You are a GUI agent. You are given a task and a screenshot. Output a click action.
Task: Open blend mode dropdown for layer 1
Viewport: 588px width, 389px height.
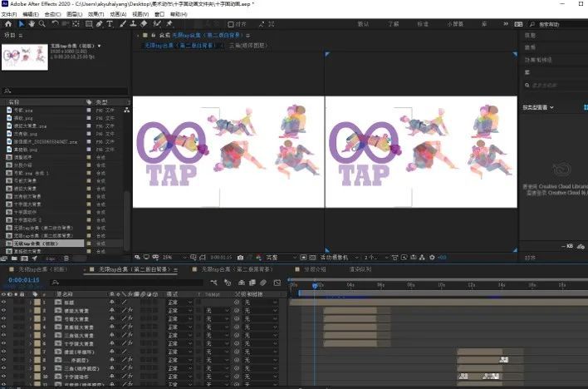tap(180, 303)
